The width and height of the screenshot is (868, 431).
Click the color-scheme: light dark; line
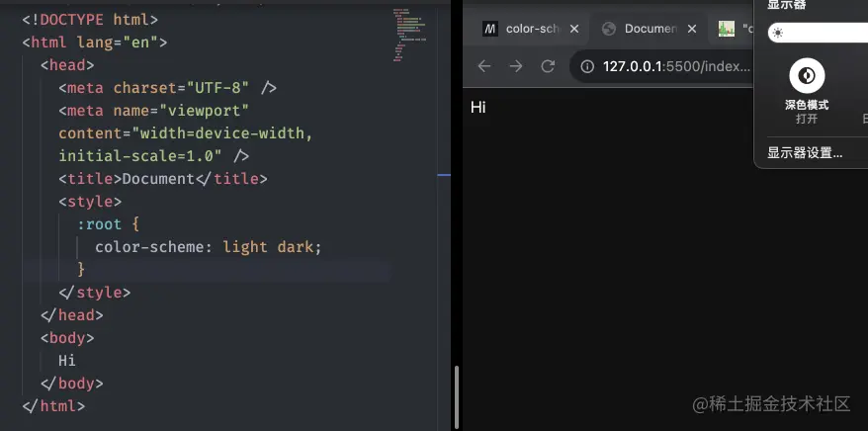pyautogui.click(x=209, y=247)
